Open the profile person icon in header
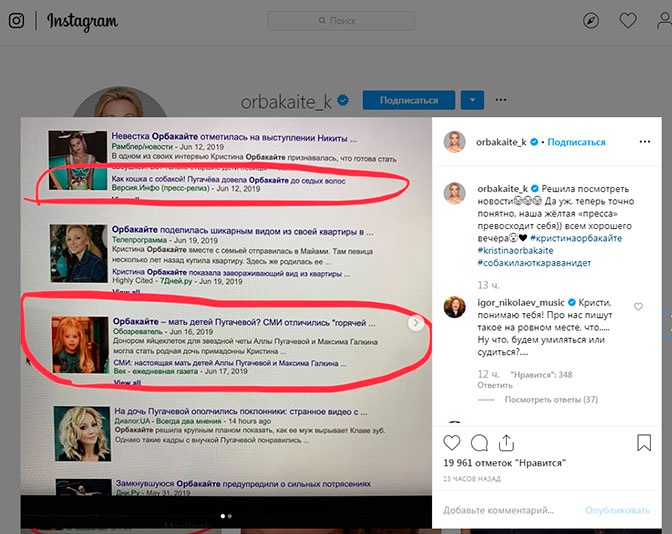 664,21
